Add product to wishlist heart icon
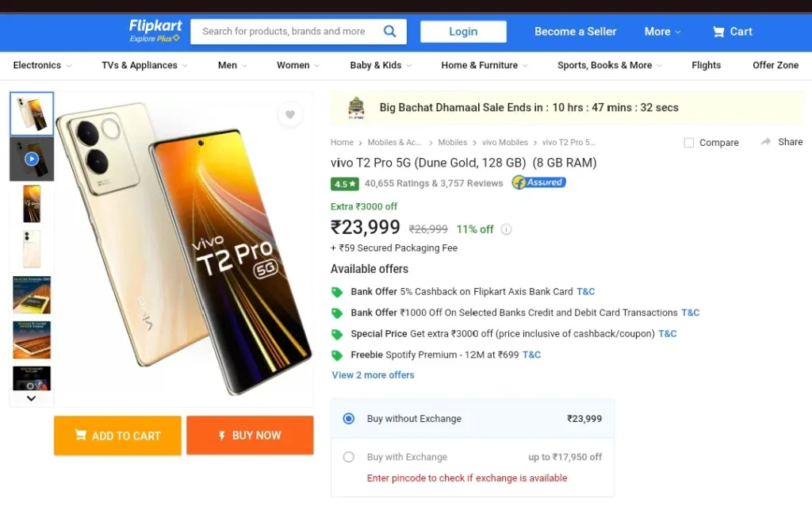The image size is (812, 522). [290, 114]
